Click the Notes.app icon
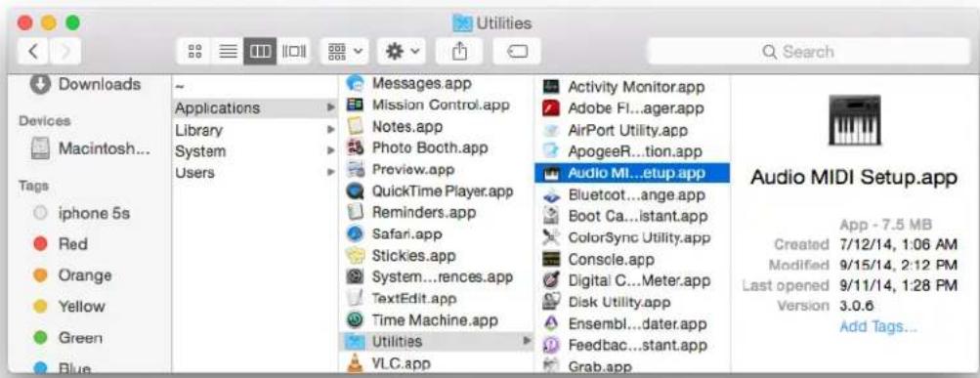 [x=355, y=126]
